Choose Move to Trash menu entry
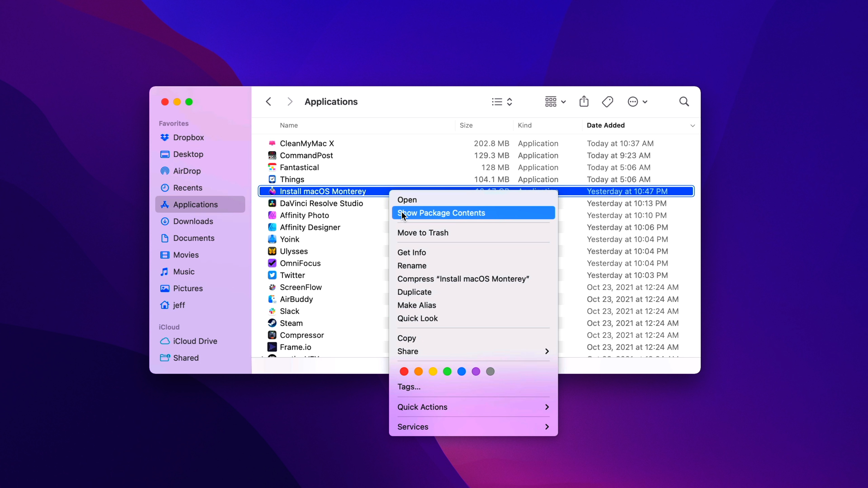868x488 pixels. click(422, 233)
